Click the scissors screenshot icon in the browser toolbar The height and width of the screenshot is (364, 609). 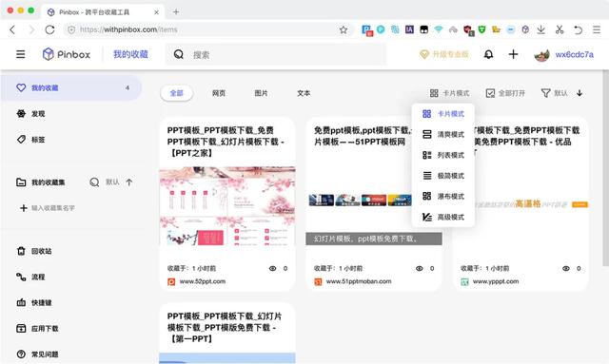pyautogui.click(x=560, y=29)
